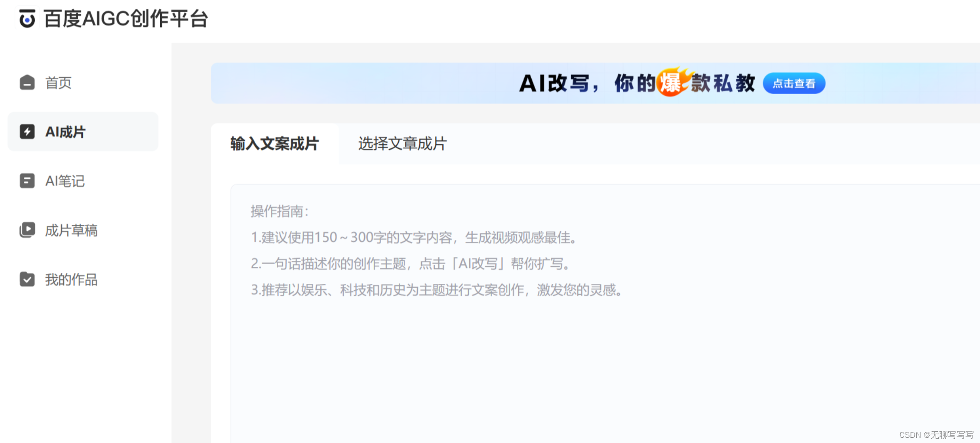Click the 我的作品 checkmark icon
Screen dimensions: 980x443
point(27,279)
